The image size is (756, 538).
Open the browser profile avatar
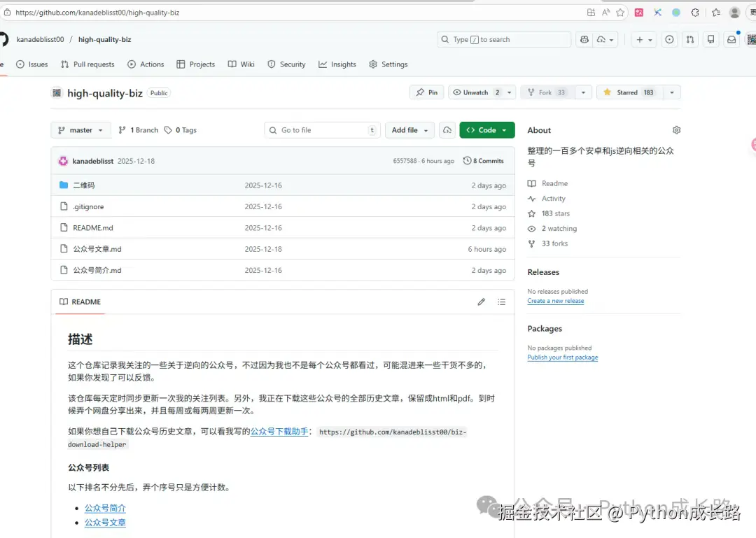pyautogui.click(x=734, y=13)
